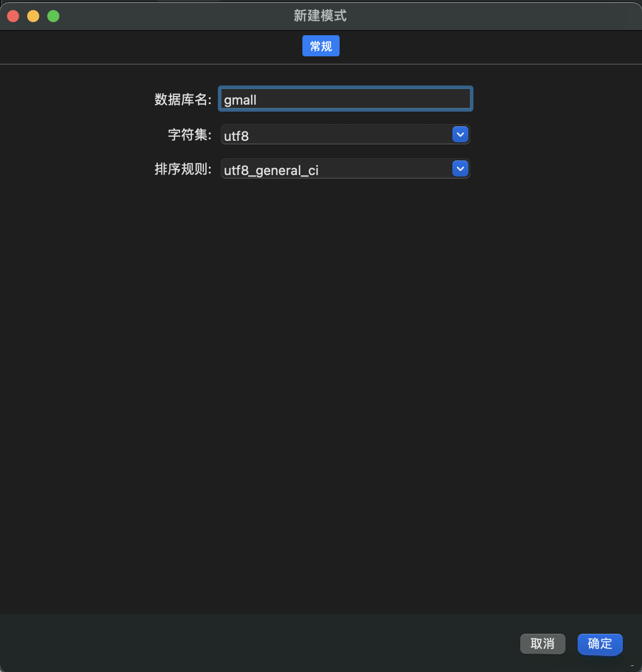Click the yellow minimize button
Viewport: 642px width, 672px height.
pos(33,16)
